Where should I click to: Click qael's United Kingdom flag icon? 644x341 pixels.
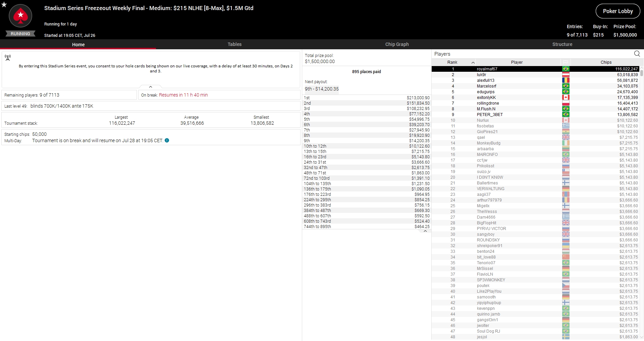pyautogui.click(x=566, y=137)
